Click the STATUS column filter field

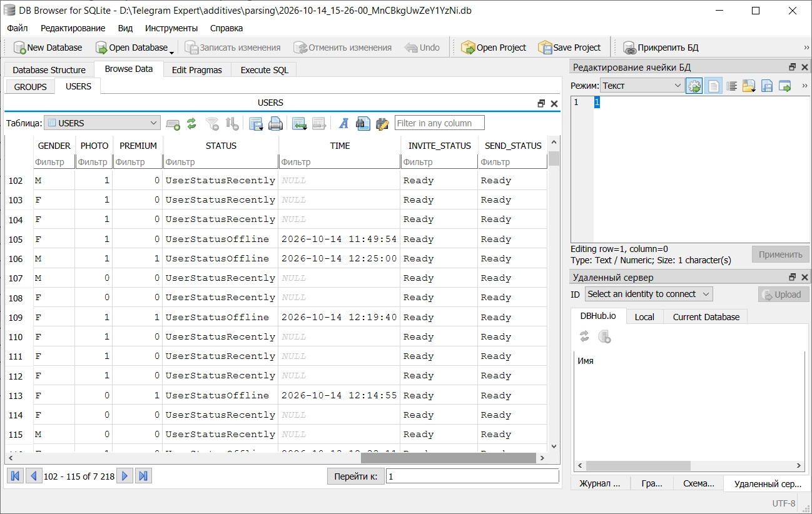(220, 162)
